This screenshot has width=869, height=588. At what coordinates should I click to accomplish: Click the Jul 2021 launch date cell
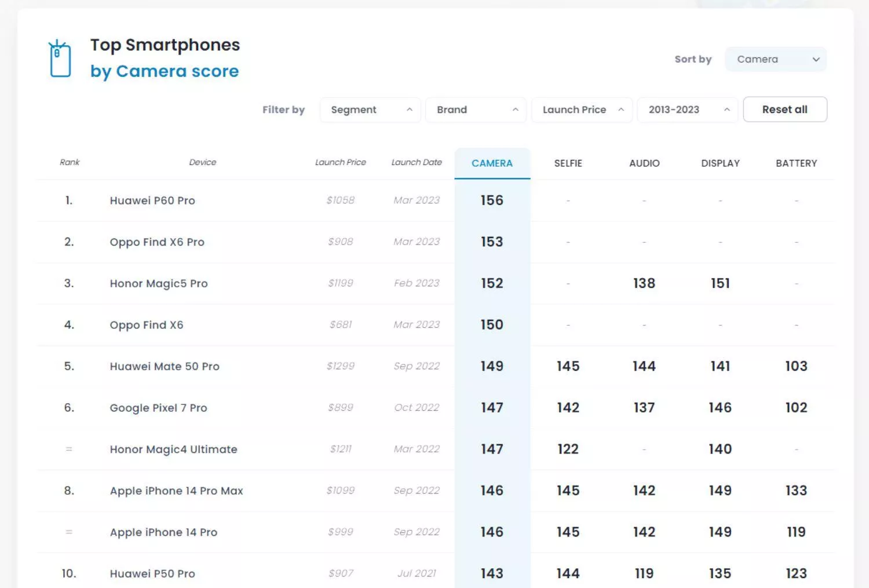point(417,574)
